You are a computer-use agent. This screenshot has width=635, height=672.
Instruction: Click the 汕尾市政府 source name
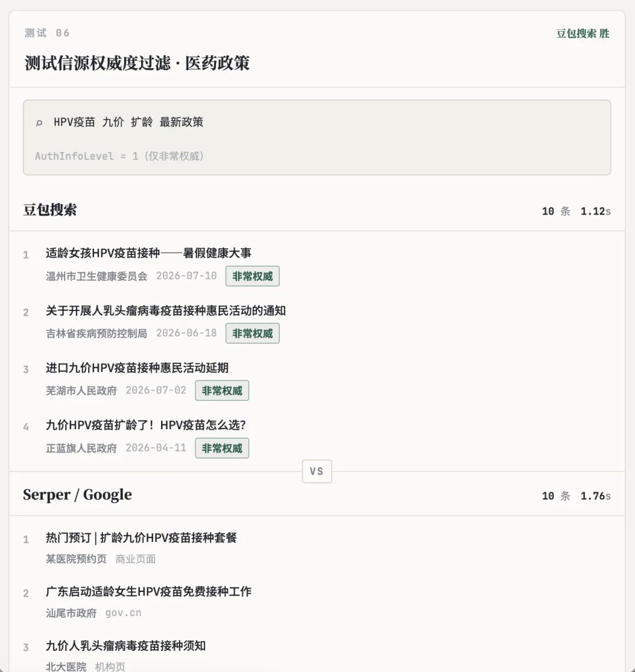(71, 613)
